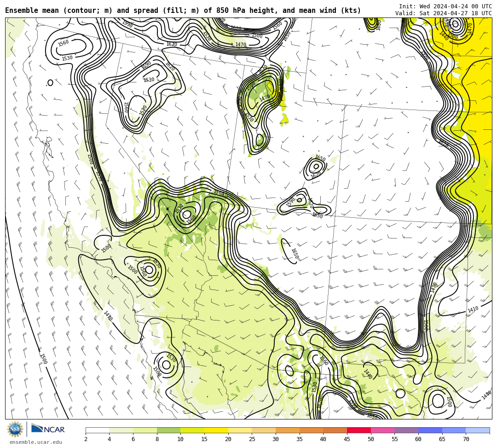Pick the green 8–10 m colorbar swatch
This screenshot has height=448, width=497.
(x=168, y=430)
